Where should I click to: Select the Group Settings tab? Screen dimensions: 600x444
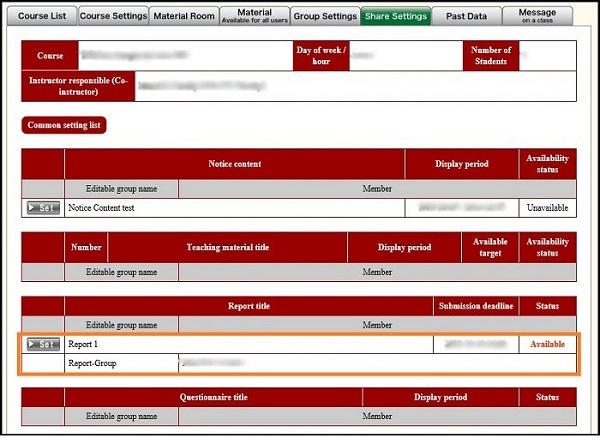click(x=325, y=16)
